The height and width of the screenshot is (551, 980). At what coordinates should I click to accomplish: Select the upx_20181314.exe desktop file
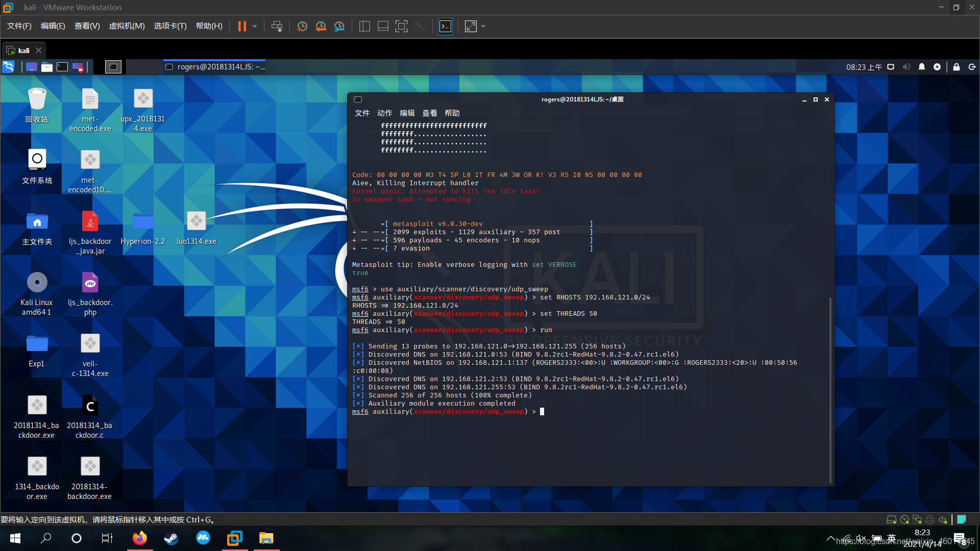pyautogui.click(x=143, y=110)
